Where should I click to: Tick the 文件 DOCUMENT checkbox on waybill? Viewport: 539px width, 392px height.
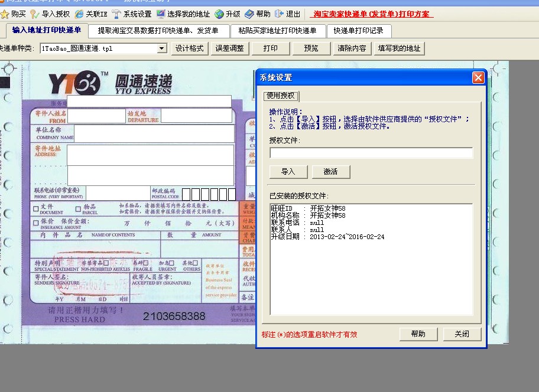pyautogui.click(x=35, y=208)
